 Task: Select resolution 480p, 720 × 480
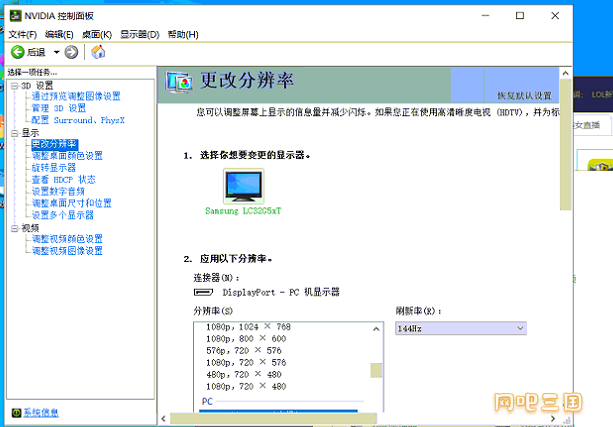pos(244,375)
